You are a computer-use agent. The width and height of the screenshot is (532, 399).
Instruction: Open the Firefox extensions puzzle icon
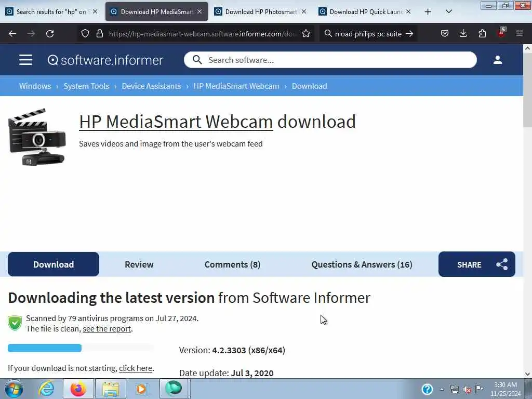coord(482,34)
